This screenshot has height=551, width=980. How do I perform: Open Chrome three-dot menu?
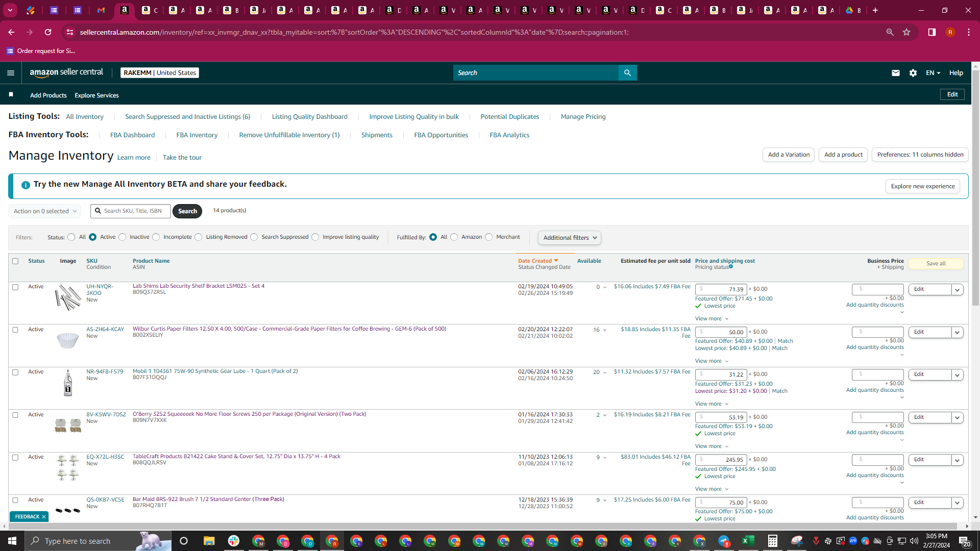(x=969, y=32)
